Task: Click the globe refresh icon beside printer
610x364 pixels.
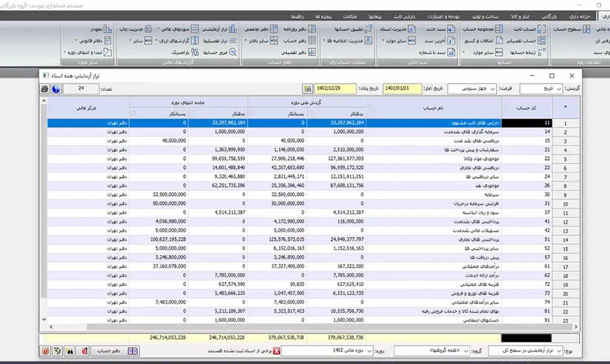Action: pos(56,88)
